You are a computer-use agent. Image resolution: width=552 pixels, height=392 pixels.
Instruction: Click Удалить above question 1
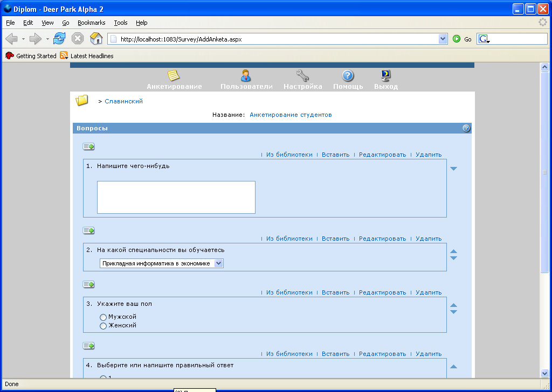[x=429, y=155]
